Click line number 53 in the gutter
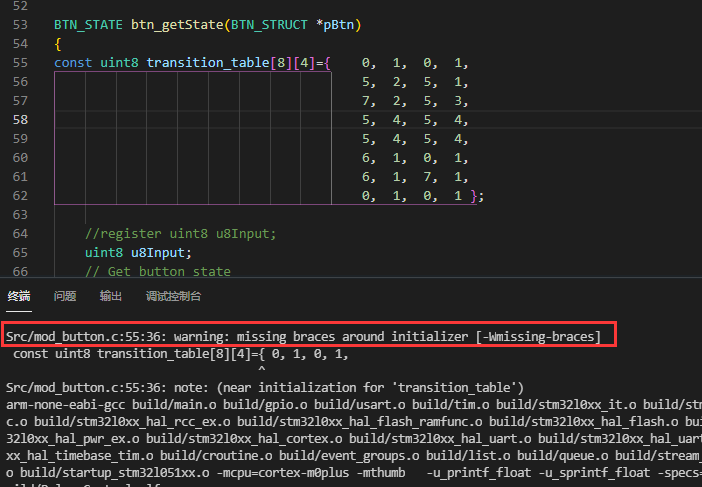The image size is (702, 487). pyautogui.click(x=20, y=25)
